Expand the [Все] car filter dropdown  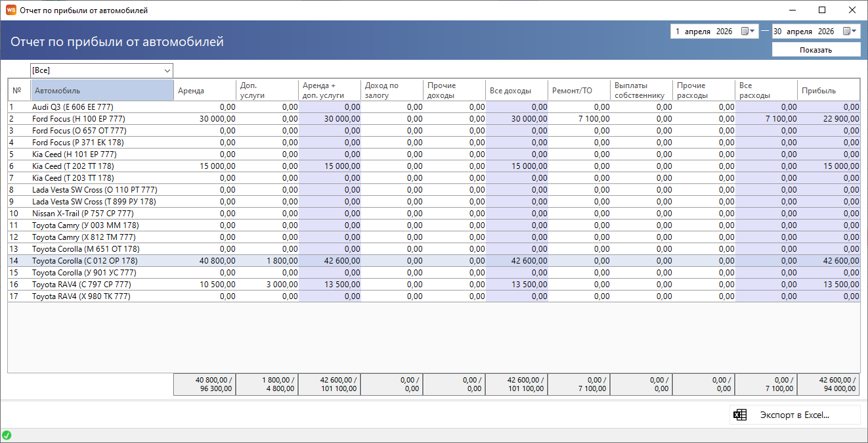coord(102,70)
